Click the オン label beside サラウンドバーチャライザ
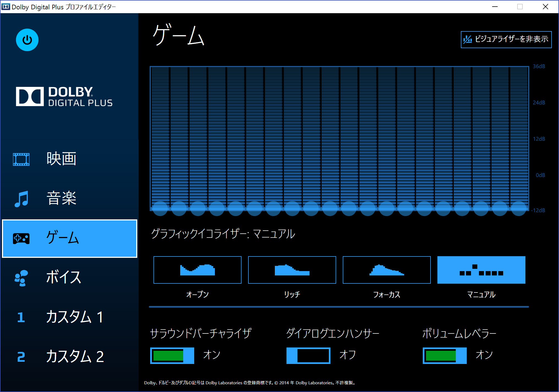Screen dimensions: 559x392 click(212, 355)
